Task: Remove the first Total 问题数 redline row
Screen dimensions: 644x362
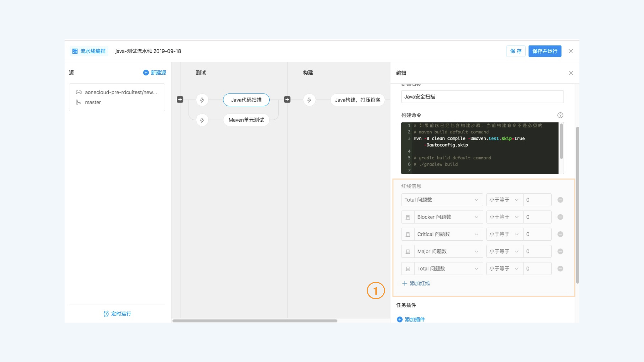Action: pyautogui.click(x=560, y=200)
